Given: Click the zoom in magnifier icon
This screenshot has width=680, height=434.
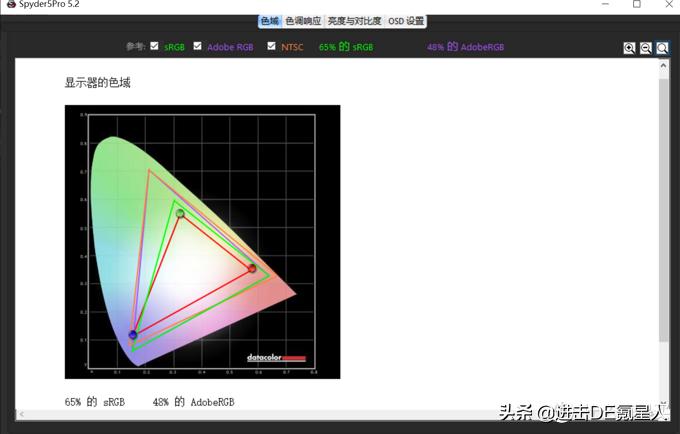Looking at the screenshot, I should click(629, 48).
